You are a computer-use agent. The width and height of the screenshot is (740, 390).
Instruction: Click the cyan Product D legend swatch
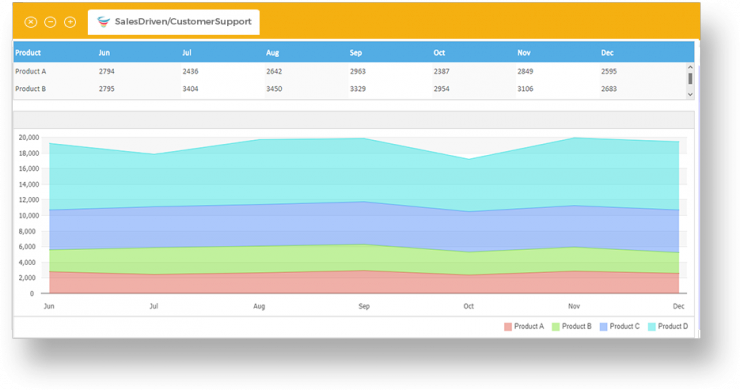click(651, 327)
